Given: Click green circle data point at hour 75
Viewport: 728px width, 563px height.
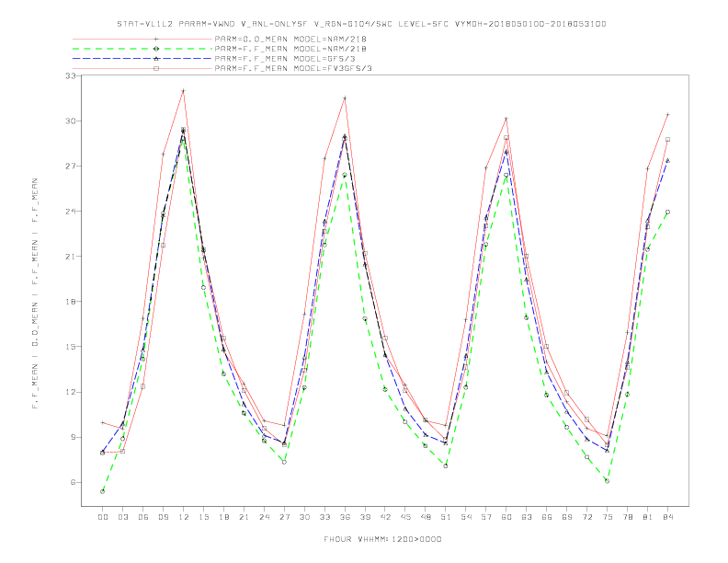Looking at the screenshot, I should [x=608, y=481].
